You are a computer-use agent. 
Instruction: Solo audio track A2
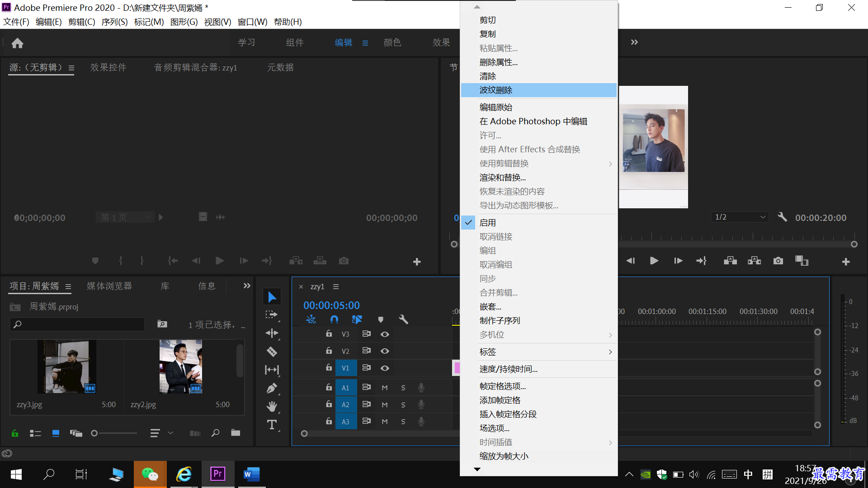tap(403, 405)
